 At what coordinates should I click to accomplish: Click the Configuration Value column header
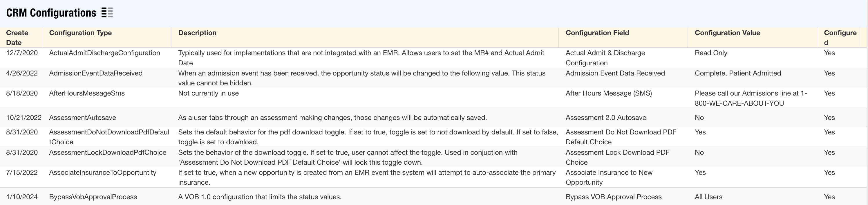pyautogui.click(x=727, y=33)
